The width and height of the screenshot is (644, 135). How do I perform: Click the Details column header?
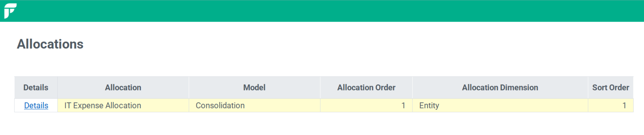[x=36, y=87]
